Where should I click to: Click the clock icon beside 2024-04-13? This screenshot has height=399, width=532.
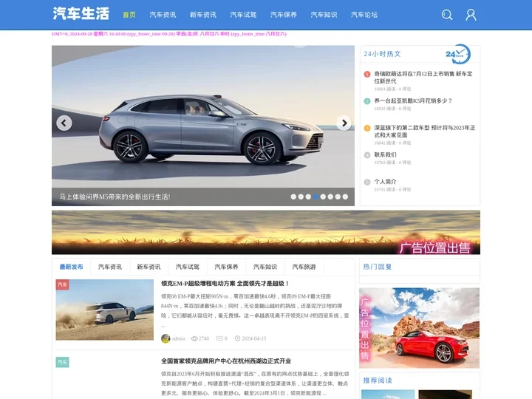click(x=237, y=338)
